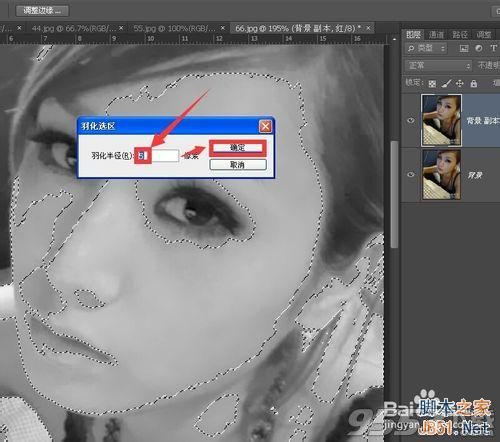This screenshot has height=442, width=500.
Task: Hide the 背景 副本 layer eye icon
Action: pyautogui.click(x=411, y=120)
